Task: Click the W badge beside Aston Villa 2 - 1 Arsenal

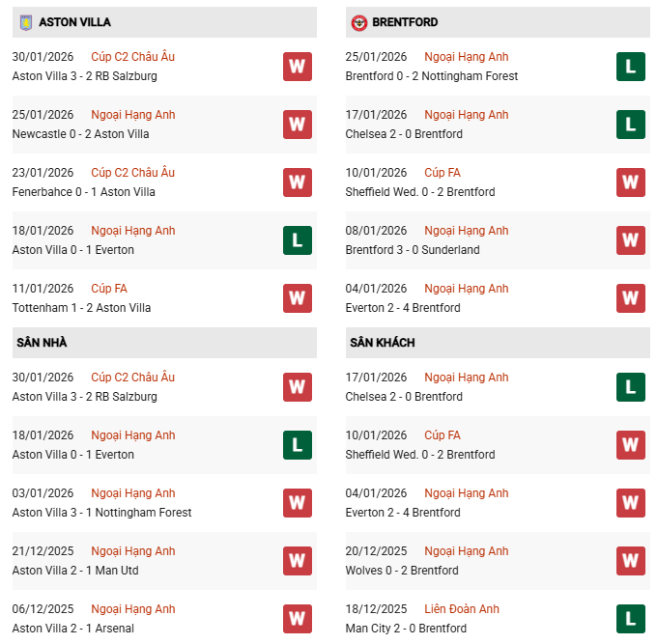Action: pyautogui.click(x=297, y=619)
